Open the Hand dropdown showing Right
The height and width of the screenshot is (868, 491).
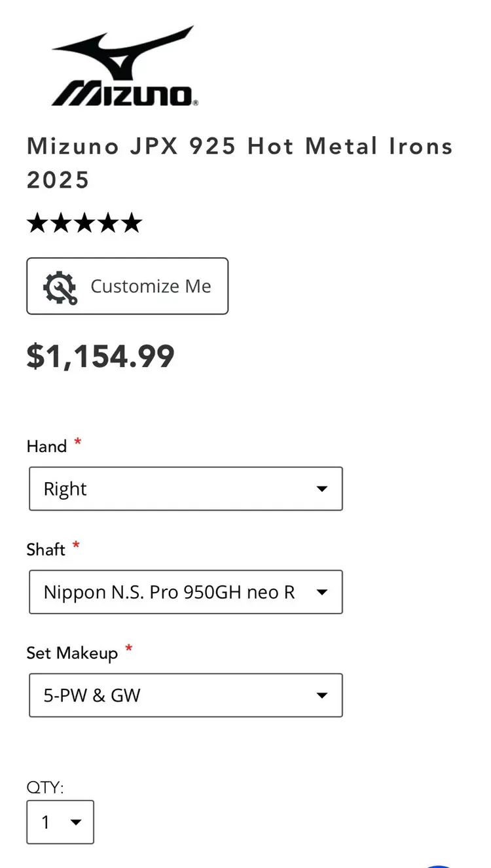(186, 489)
